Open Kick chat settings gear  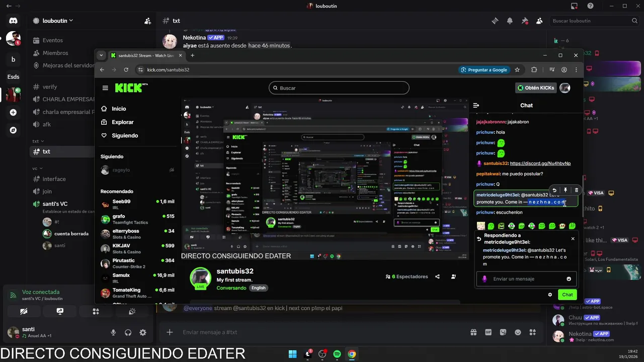(550, 295)
